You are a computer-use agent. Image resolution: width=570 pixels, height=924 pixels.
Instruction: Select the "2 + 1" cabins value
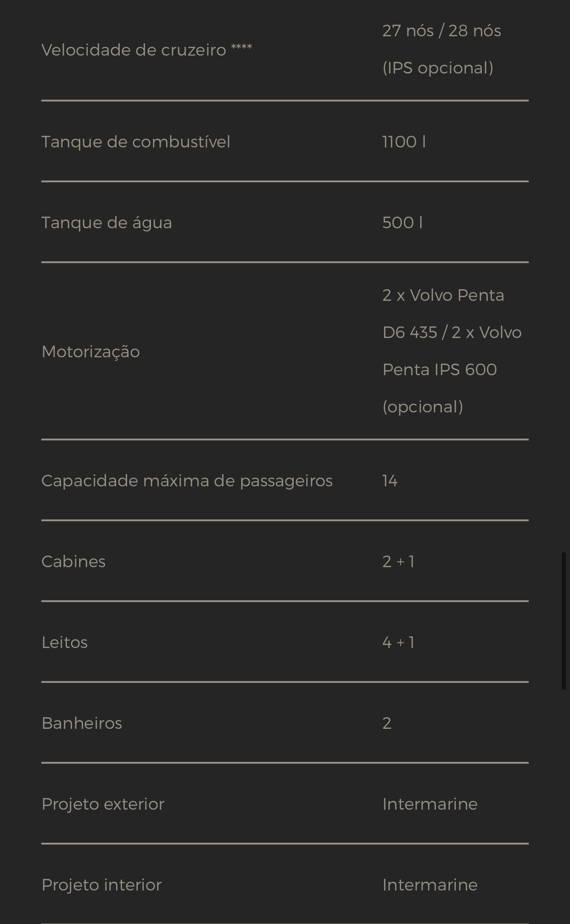[398, 562]
